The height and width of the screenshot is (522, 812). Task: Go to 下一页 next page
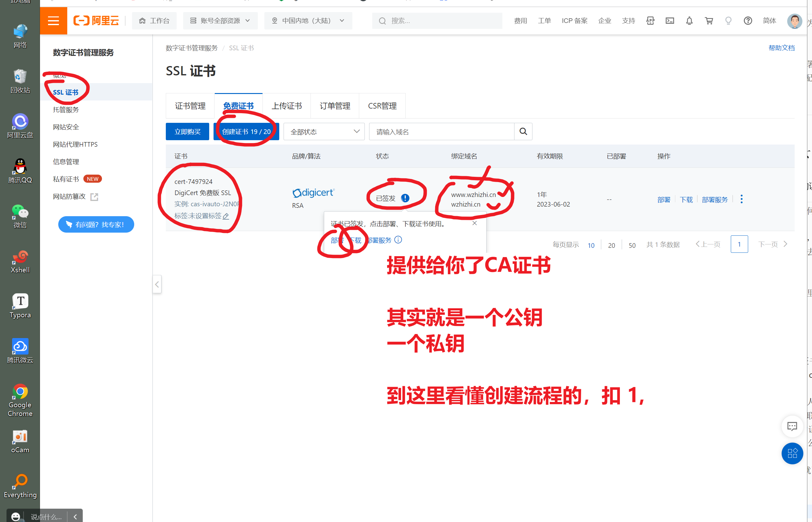coord(772,244)
